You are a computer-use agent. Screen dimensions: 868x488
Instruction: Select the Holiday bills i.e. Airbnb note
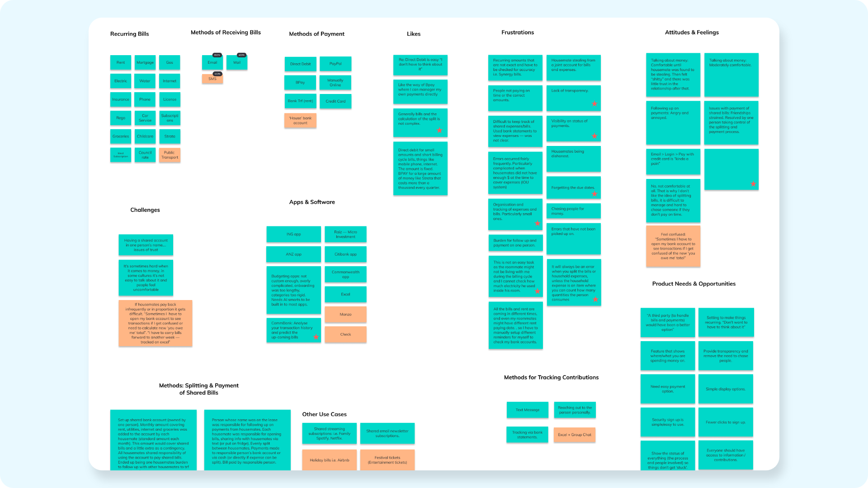[x=329, y=460]
